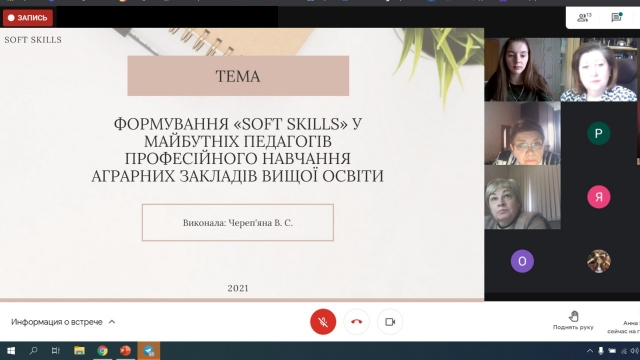Open taskbar search magnifier icon
Viewport: 640px width, 360px height.
click(x=33, y=351)
